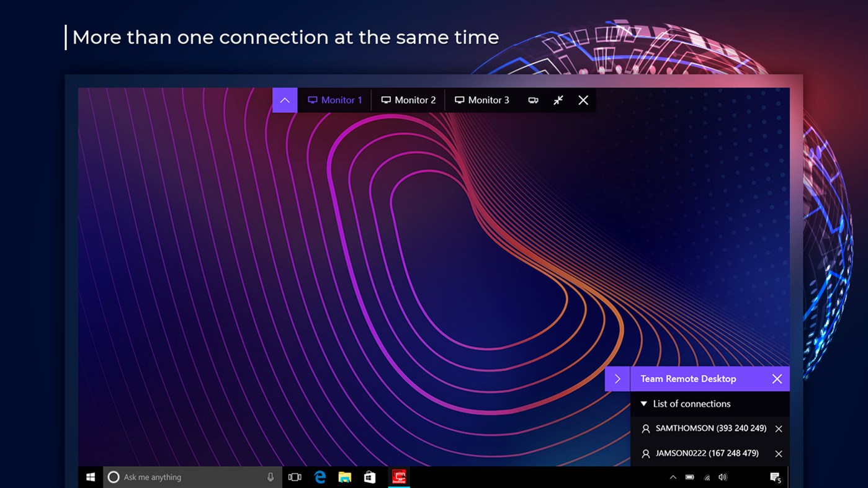The width and height of the screenshot is (868, 488).
Task: Open File Explorer from the taskbar
Action: pyautogui.click(x=345, y=477)
